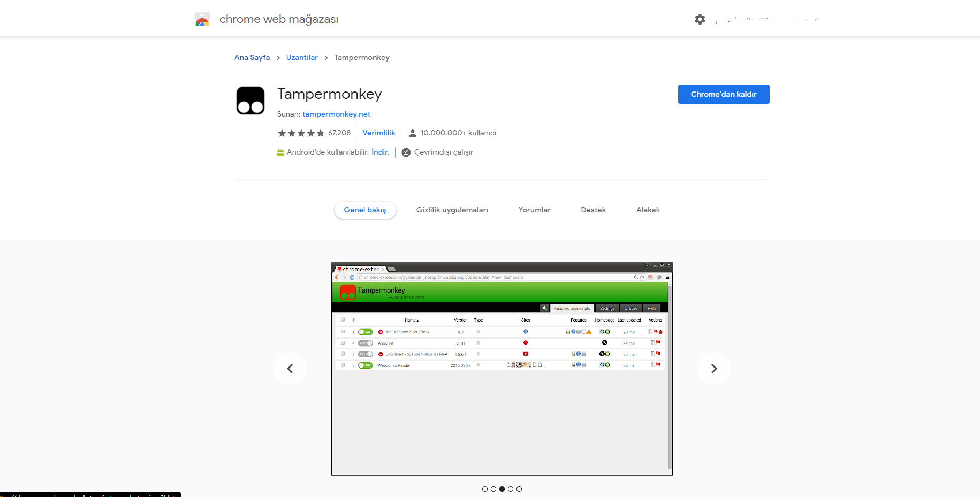Select the third carousel dot
Image resolution: width=980 pixels, height=497 pixels.
pyautogui.click(x=502, y=489)
